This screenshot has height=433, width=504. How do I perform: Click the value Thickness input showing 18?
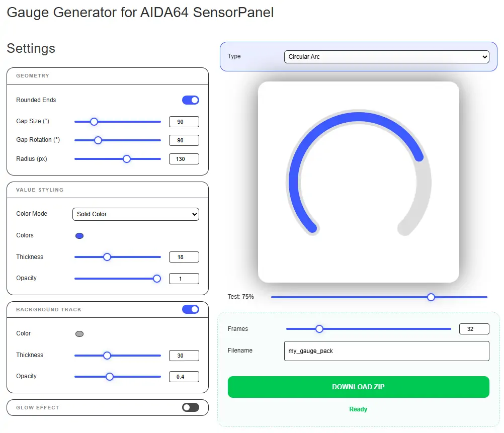184,257
